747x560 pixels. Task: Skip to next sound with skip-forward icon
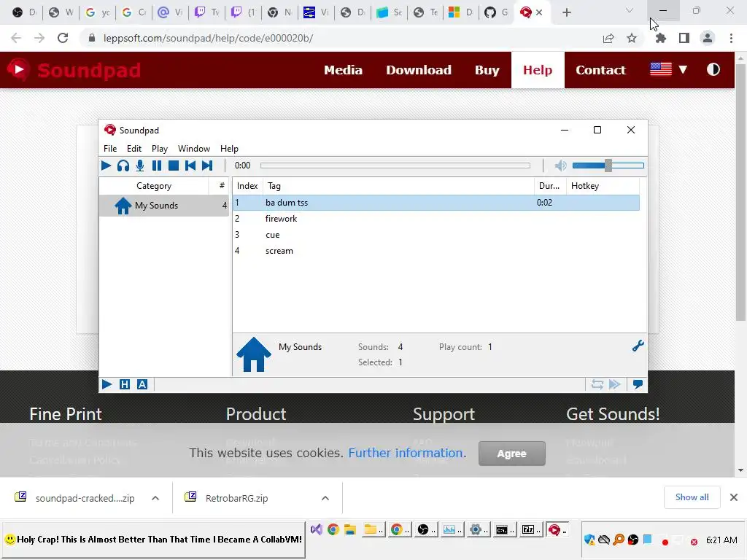coord(206,166)
